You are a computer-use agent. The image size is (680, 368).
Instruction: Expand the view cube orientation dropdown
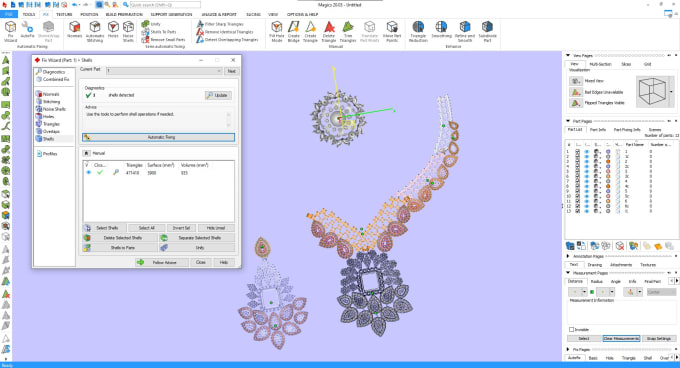click(672, 92)
